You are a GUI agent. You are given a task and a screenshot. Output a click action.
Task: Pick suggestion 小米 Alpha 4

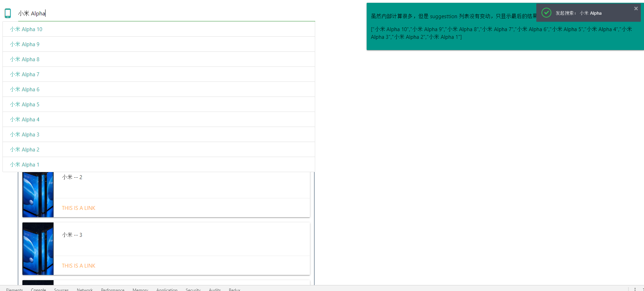(159, 119)
